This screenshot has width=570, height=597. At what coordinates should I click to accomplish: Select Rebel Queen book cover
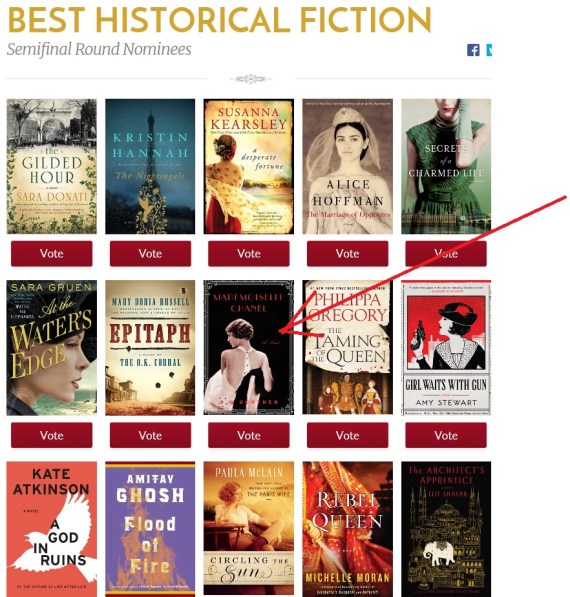347,528
